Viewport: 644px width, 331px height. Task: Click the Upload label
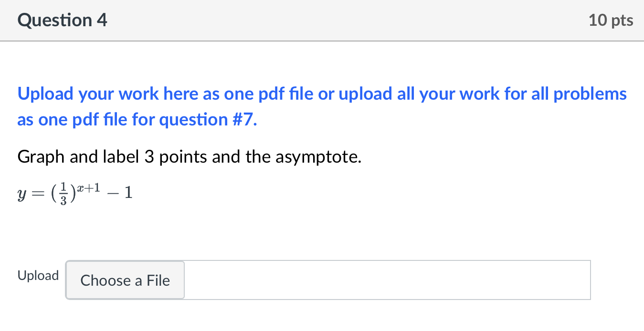(x=38, y=275)
